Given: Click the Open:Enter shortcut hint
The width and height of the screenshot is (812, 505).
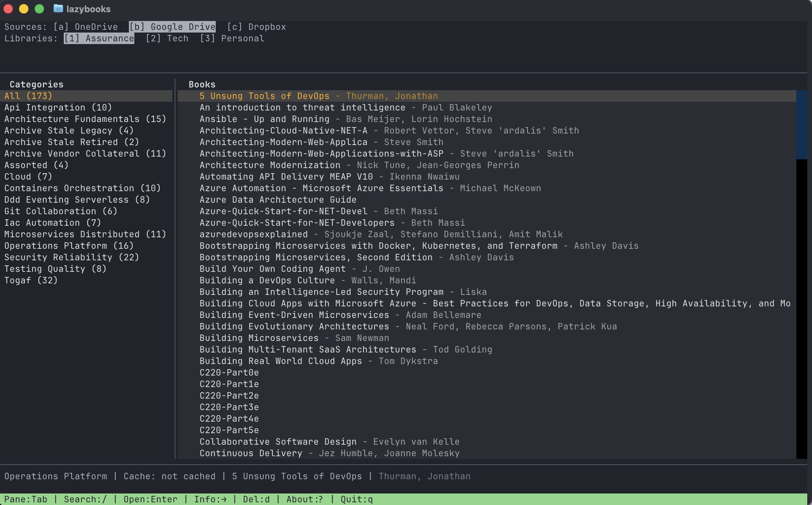Looking at the screenshot, I should (x=150, y=499).
